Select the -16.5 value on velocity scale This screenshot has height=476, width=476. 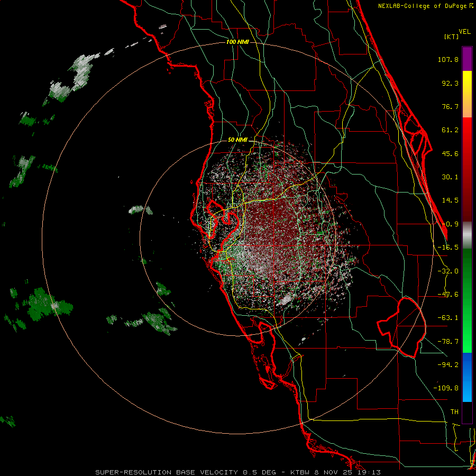(448, 248)
